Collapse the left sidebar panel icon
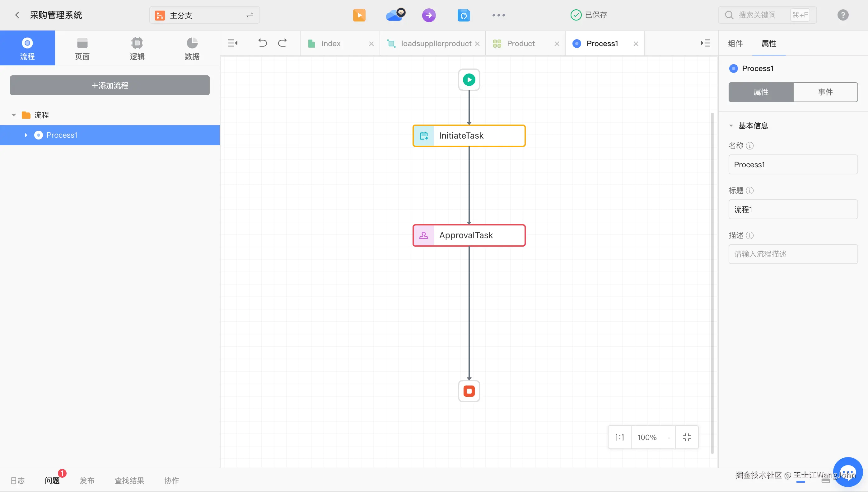 point(233,43)
